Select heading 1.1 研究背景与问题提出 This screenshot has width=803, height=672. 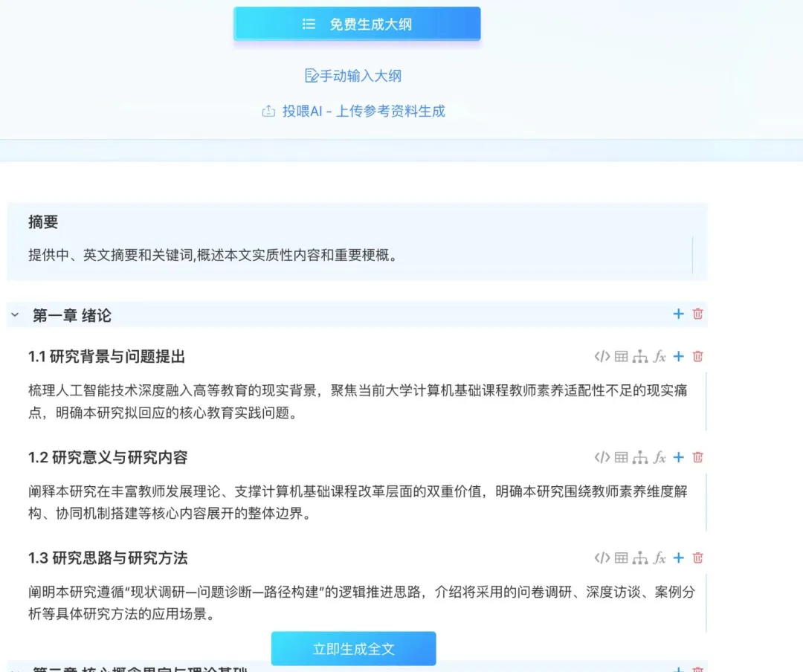pyautogui.click(x=106, y=357)
